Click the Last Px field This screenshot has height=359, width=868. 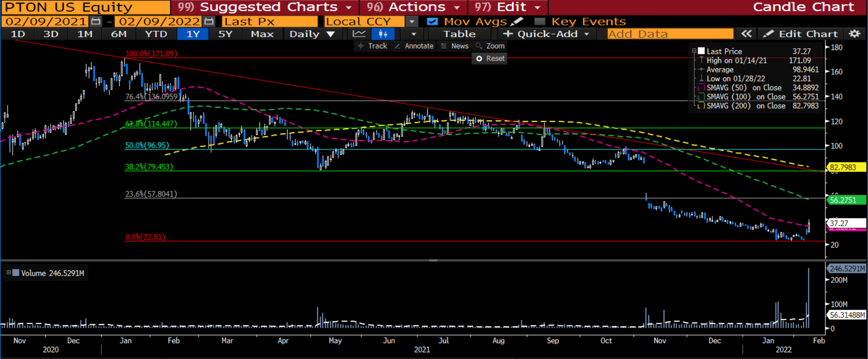click(270, 21)
